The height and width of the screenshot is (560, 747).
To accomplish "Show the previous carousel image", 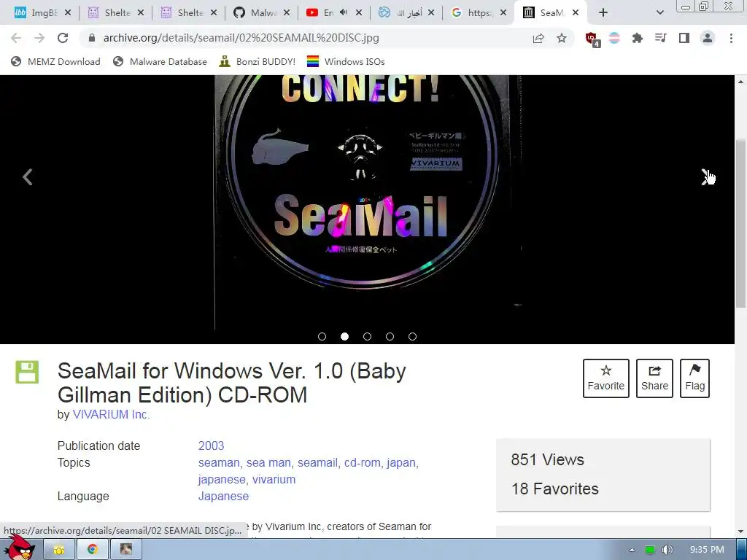I will click(x=28, y=177).
